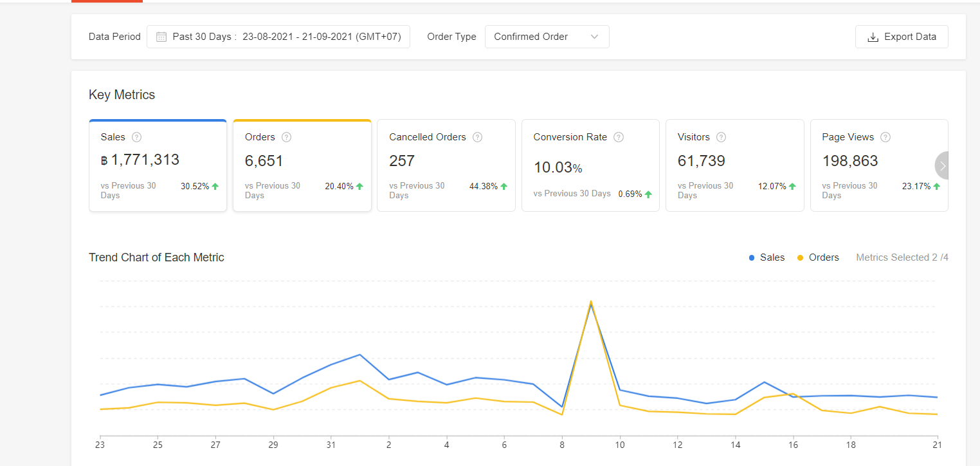
Task: Click the help icon next to Sales
Action: (136, 137)
